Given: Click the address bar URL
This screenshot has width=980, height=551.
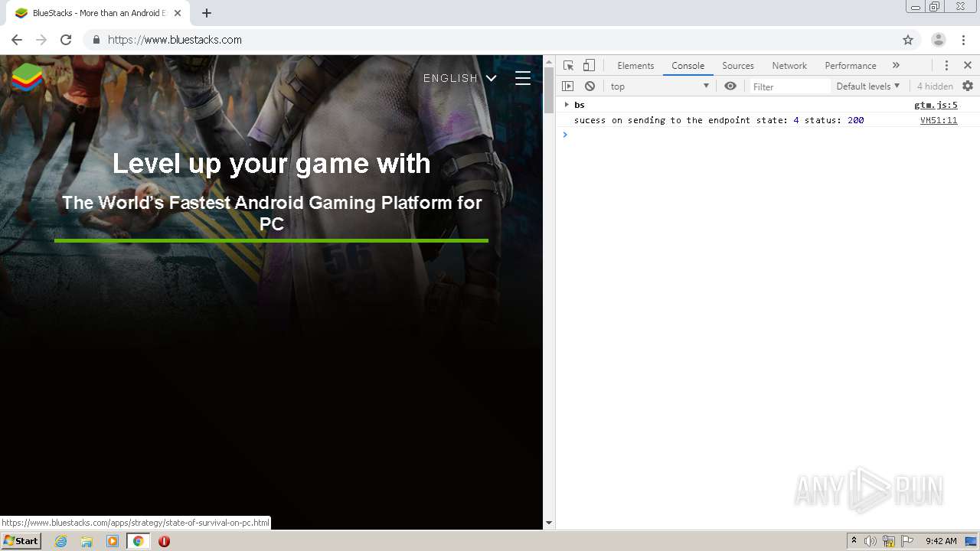Looking at the screenshot, I should tap(175, 40).
